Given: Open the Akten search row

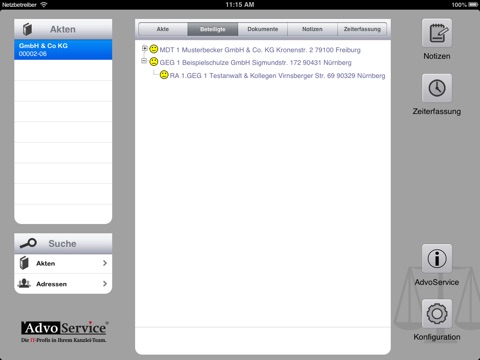Looking at the screenshot, I should (63, 263).
